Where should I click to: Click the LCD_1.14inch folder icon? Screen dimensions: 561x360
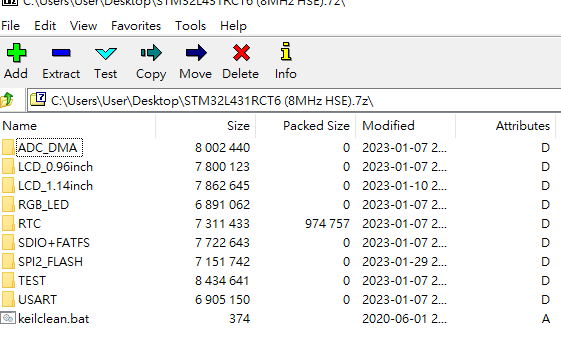[x=8, y=185]
